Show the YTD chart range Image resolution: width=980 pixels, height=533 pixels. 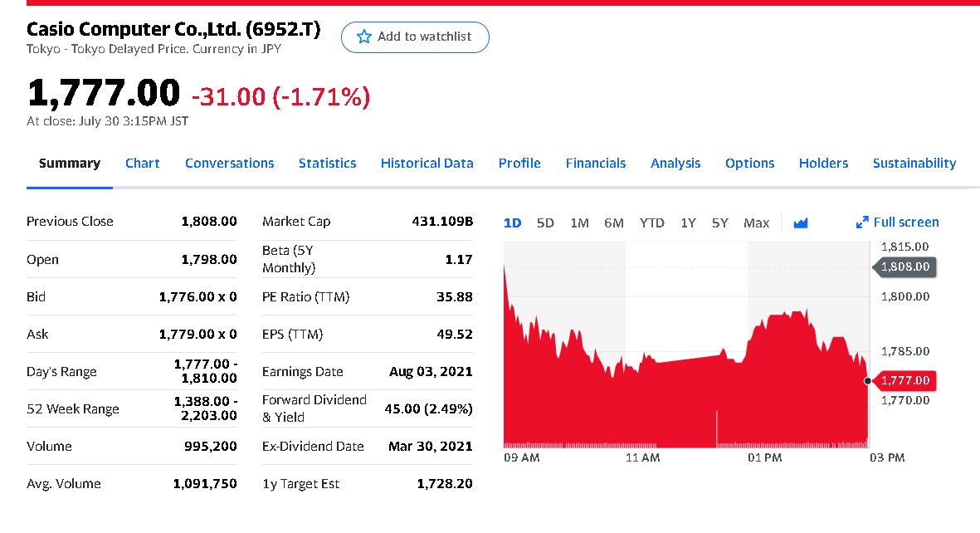652,223
